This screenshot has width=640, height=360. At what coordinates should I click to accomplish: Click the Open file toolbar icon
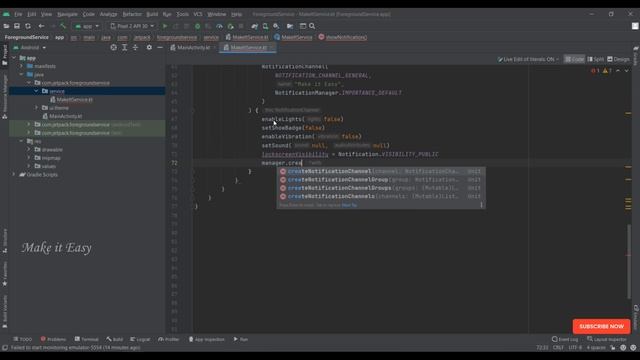[6, 26]
